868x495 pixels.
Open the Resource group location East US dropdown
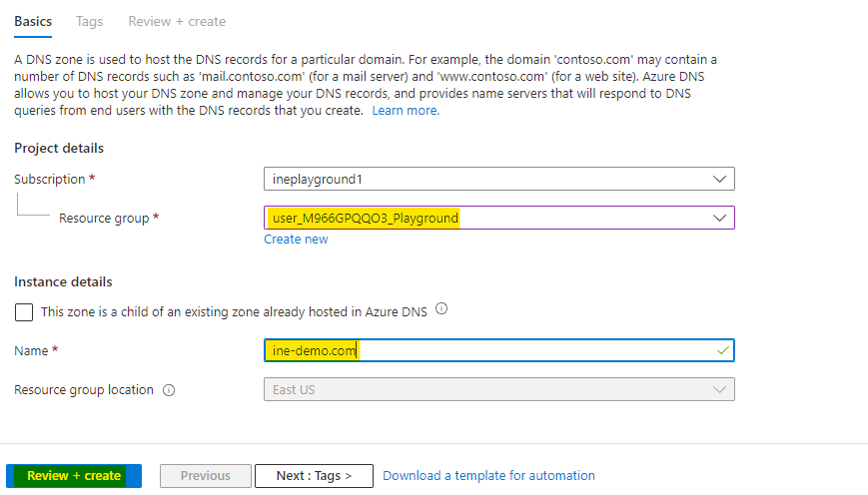coord(489,389)
